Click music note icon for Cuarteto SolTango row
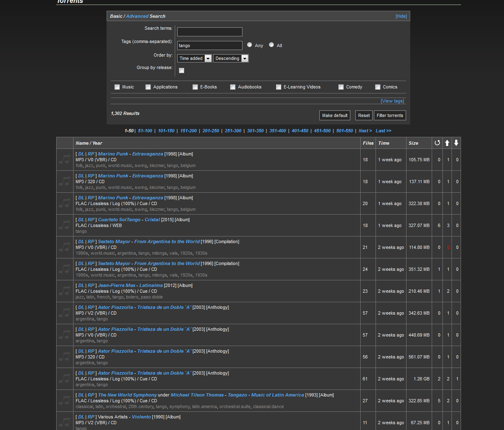 coord(64,225)
